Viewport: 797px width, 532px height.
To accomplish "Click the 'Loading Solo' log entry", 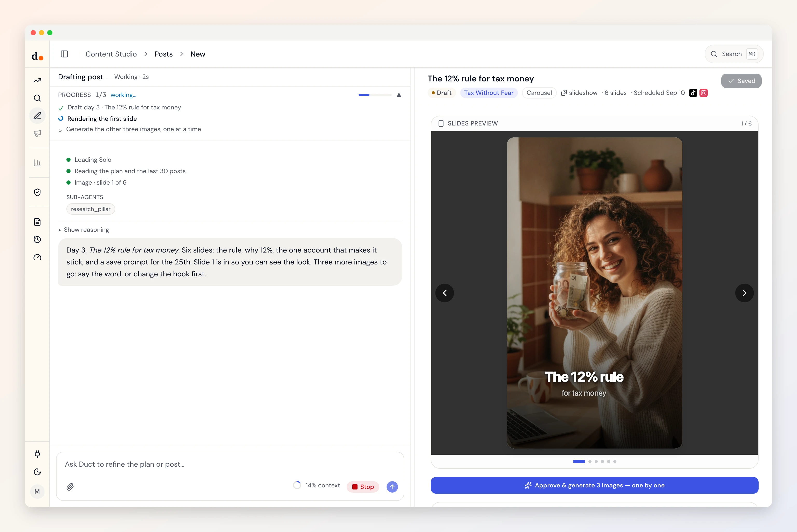I will (93, 160).
